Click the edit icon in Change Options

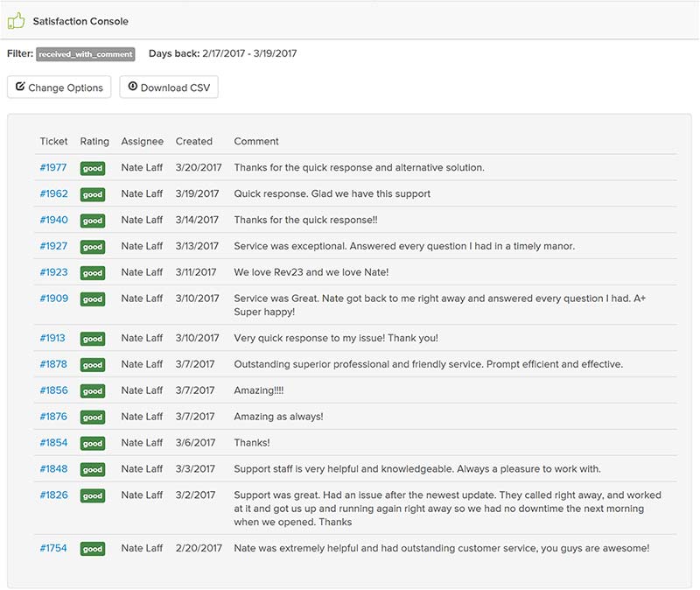[20, 86]
